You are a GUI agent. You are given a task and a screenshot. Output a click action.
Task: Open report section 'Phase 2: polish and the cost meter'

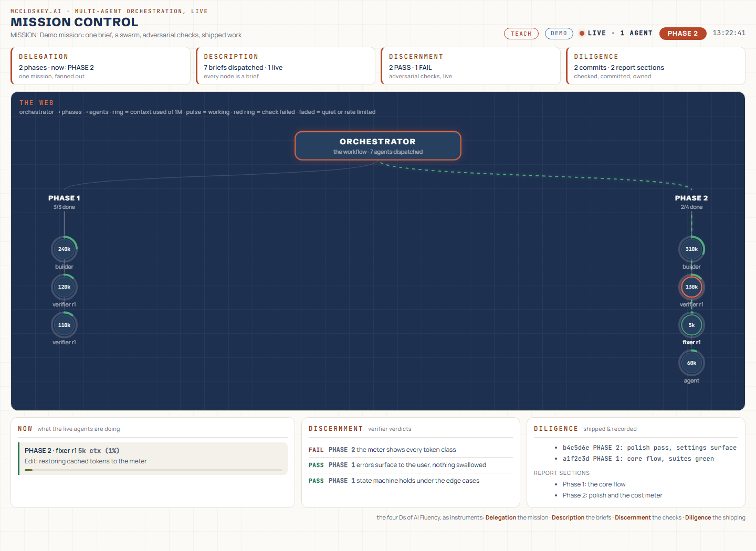click(612, 495)
